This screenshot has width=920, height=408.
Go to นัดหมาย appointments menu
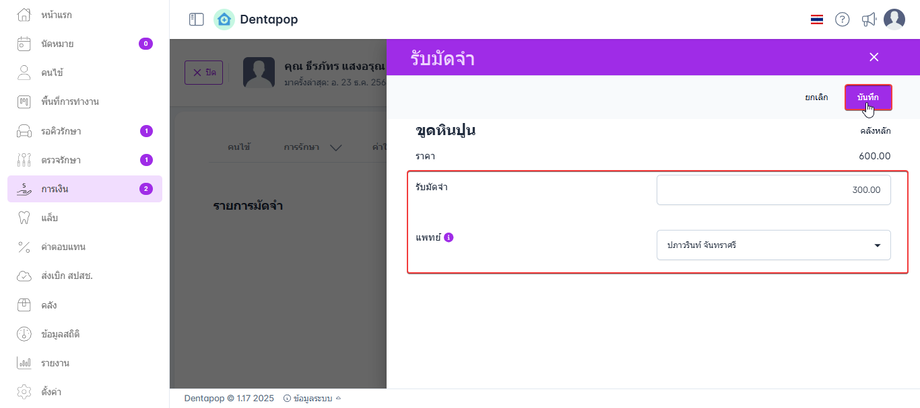(58, 43)
